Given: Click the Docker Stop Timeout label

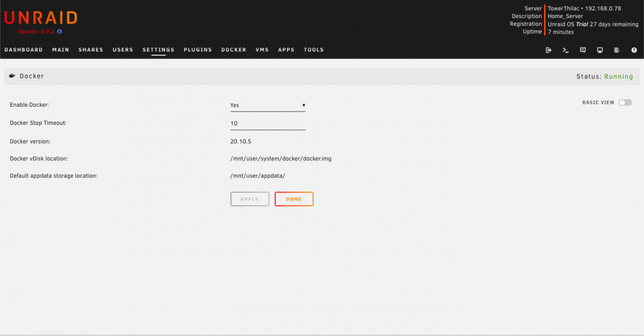Looking at the screenshot, I should pyautogui.click(x=38, y=123).
